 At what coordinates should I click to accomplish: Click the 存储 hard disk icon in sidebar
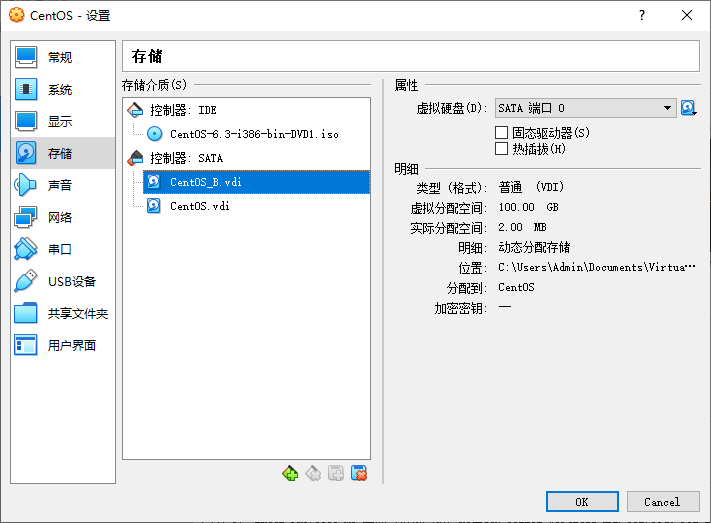pos(26,153)
